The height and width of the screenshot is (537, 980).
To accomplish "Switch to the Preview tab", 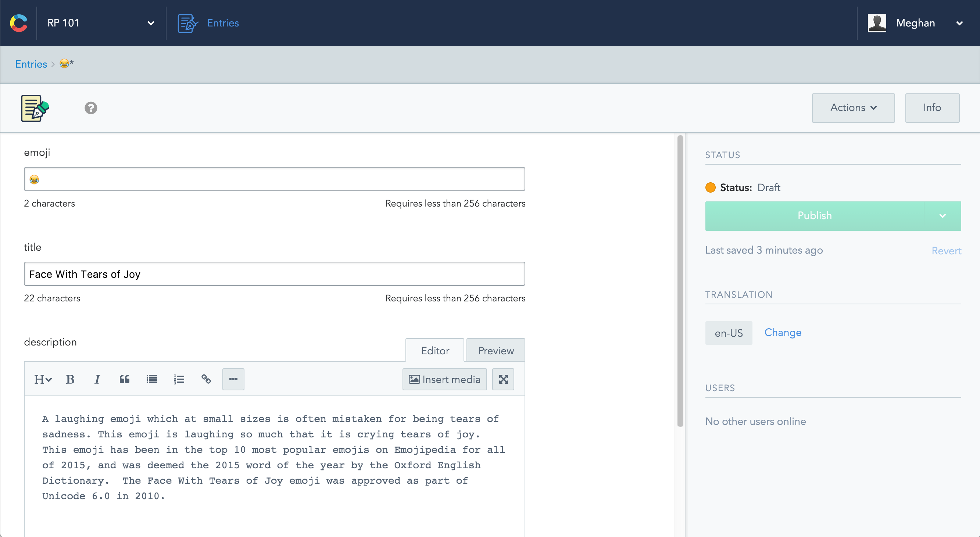I will click(x=495, y=350).
